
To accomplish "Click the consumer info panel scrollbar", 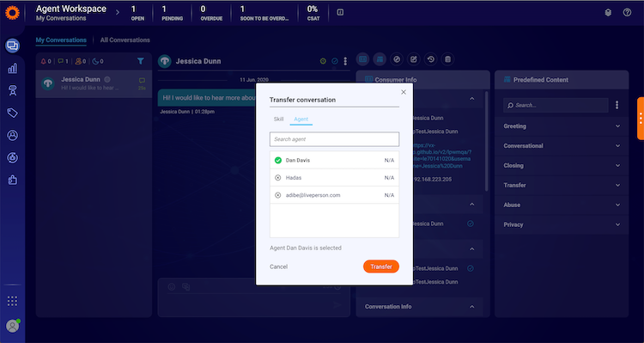I will pyautogui.click(x=487, y=142).
